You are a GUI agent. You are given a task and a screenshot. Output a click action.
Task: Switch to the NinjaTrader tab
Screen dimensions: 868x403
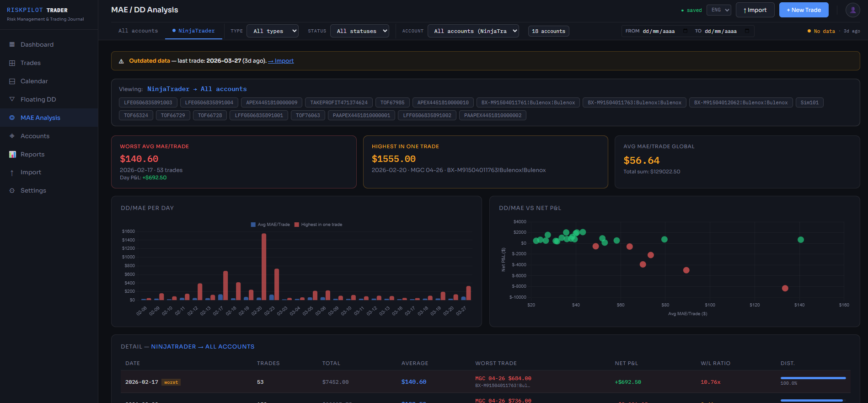pos(193,31)
